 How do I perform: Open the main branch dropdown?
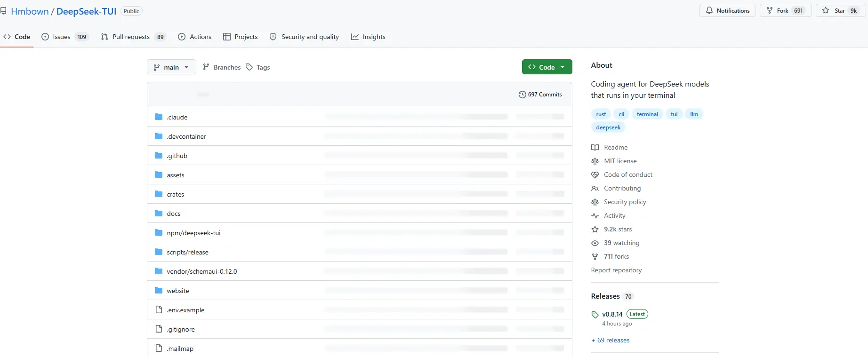171,67
